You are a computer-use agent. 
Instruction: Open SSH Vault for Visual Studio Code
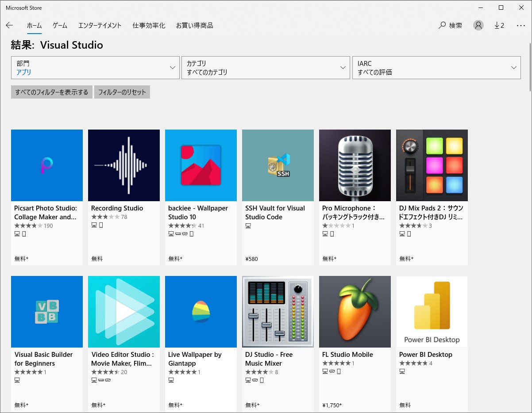[278, 165]
